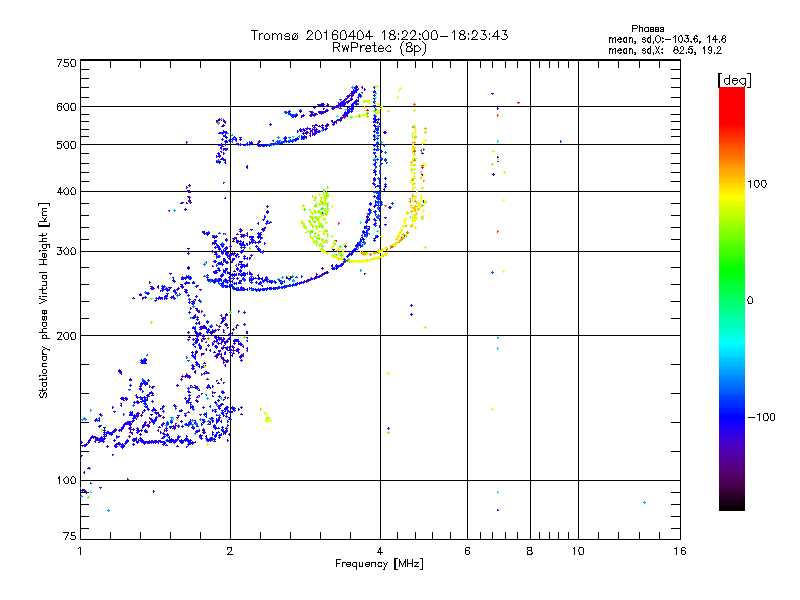Click the x-axis '16' tick label
The width and height of the screenshot is (800, 600).
[680, 551]
